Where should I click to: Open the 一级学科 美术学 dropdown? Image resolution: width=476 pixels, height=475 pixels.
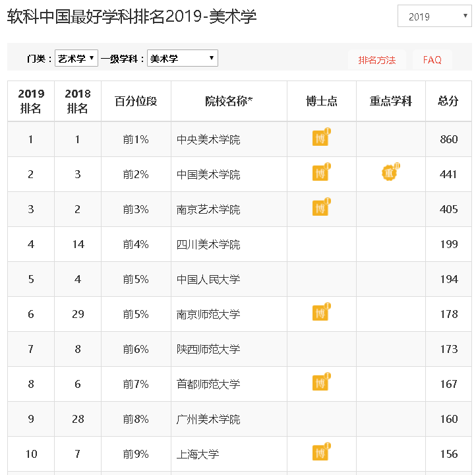pos(182,58)
